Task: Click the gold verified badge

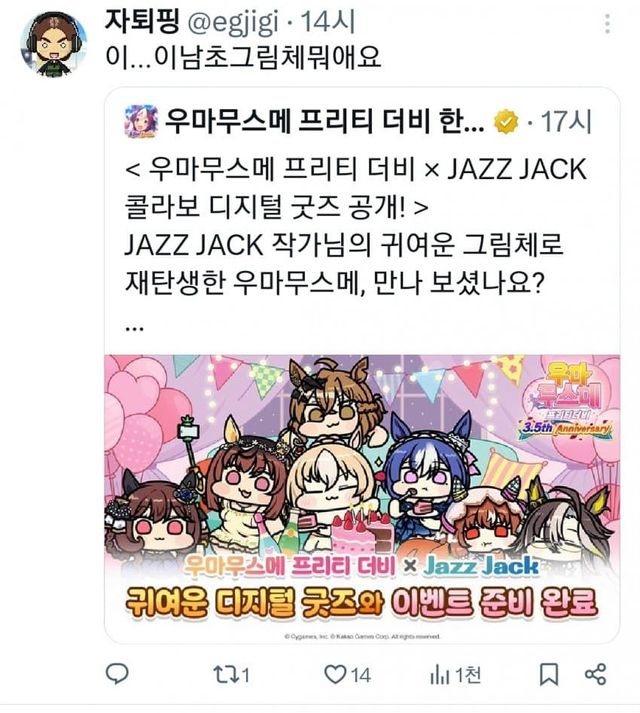Action: (506, 121)
